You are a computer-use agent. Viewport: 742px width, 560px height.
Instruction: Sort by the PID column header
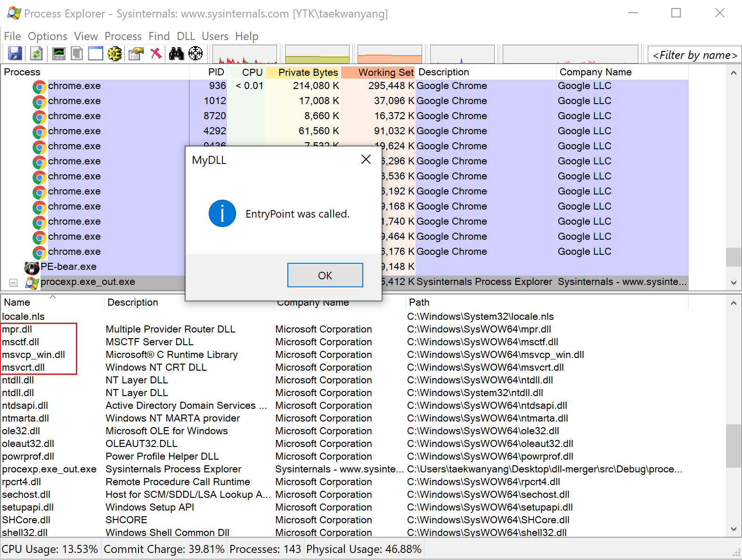coord(208,72)
